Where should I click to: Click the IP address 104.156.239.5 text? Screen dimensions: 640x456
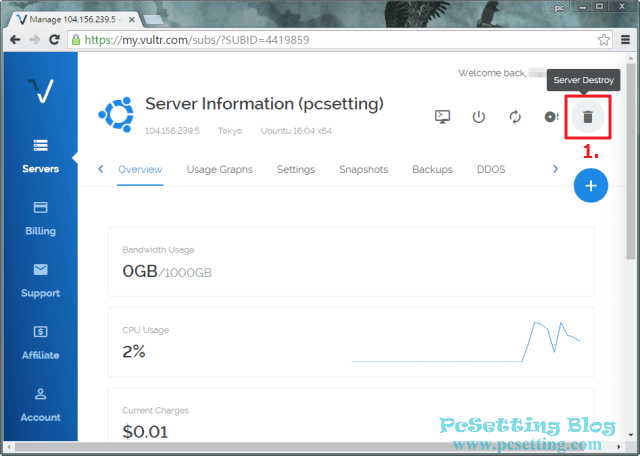(172, 131)
